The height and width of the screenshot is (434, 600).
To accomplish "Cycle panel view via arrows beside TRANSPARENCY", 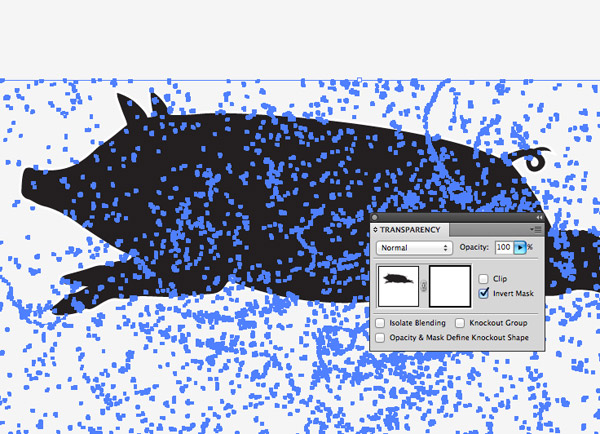I will (375, 230).
